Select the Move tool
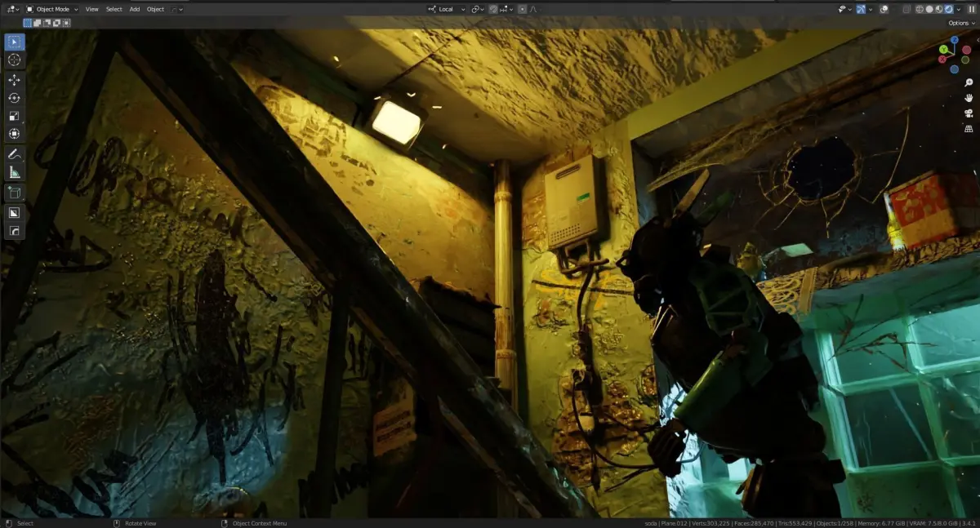The width and height of the screenshot is (980, 528). pos(15,80)
